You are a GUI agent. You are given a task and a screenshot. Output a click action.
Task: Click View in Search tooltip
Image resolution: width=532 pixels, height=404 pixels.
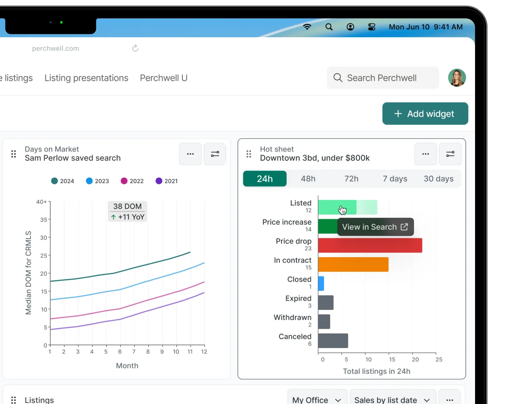tap(376, 227)
